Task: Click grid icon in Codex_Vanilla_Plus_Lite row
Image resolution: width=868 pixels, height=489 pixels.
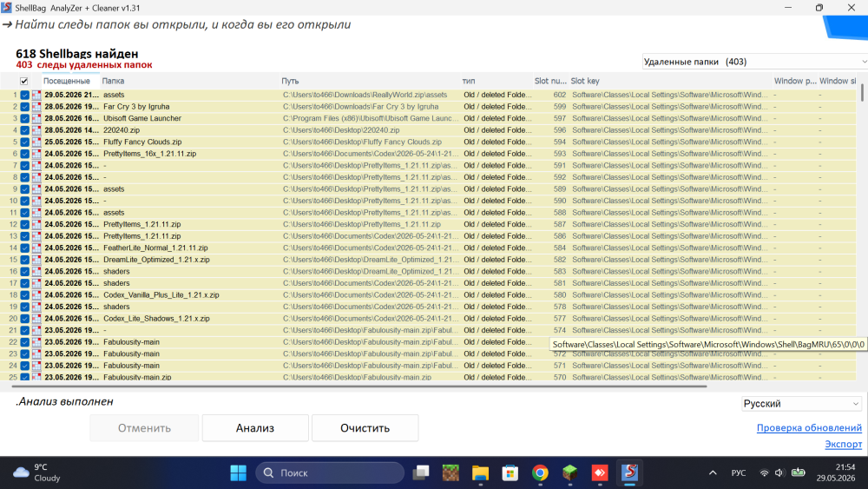Action: (x=36, y=295)
